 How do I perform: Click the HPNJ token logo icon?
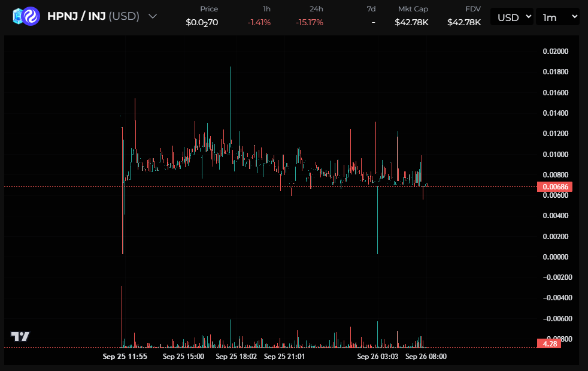coord(17,16)
